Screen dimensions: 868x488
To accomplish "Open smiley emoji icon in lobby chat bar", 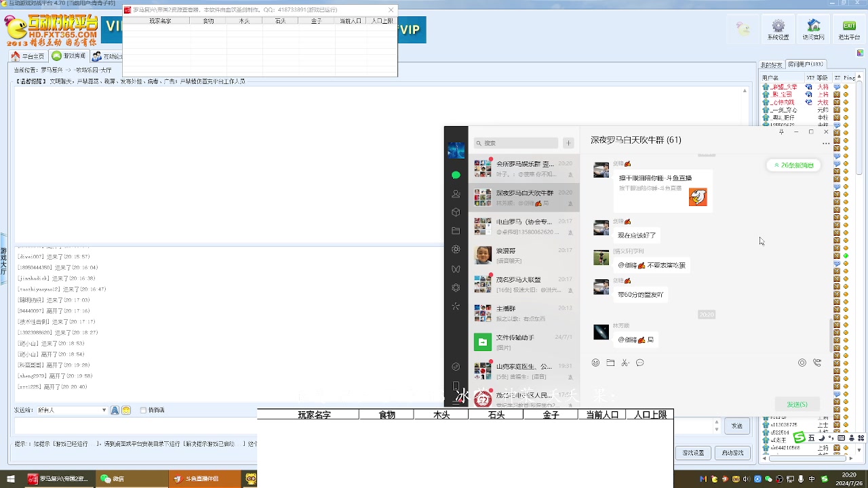I will (126, 410).
